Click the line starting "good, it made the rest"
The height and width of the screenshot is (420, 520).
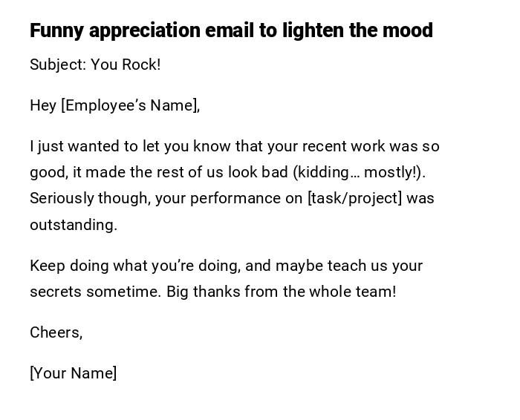[x=227, y=172]
